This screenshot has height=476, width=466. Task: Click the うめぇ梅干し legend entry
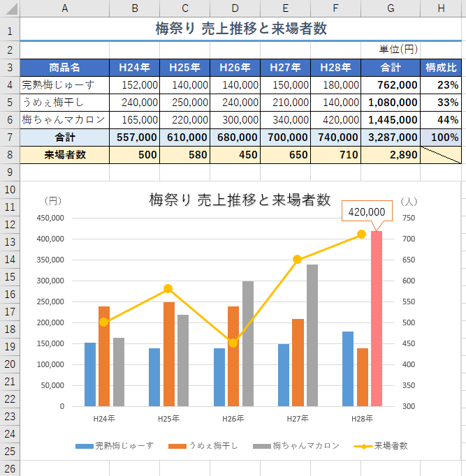(x=203, y=446)
